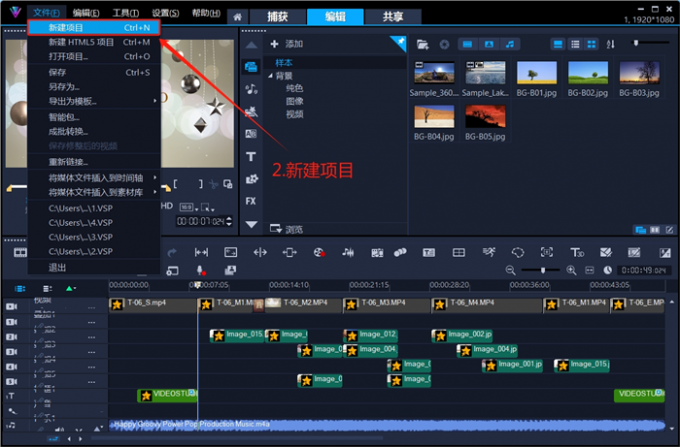Select the Title (T) library icon

tap(250, 156)
